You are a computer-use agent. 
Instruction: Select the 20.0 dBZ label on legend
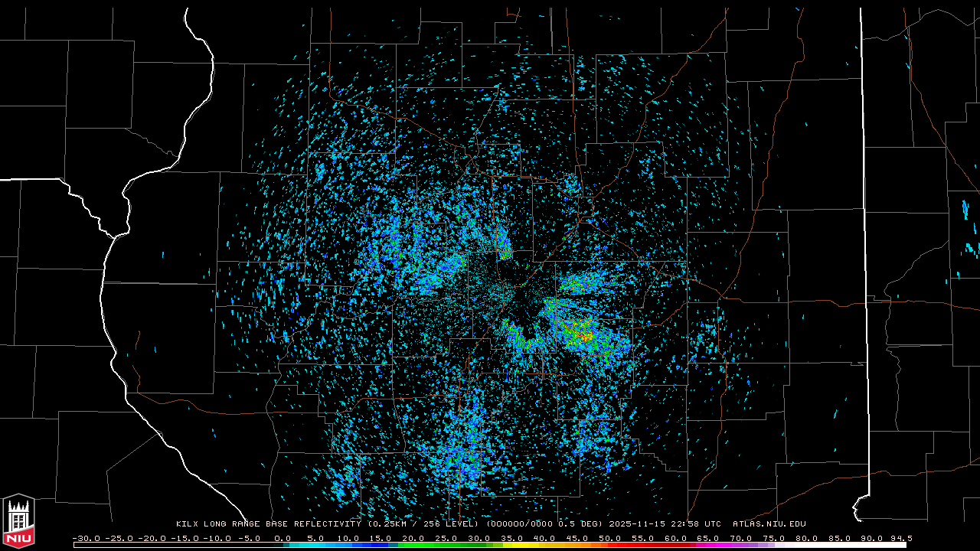point(413,538)
